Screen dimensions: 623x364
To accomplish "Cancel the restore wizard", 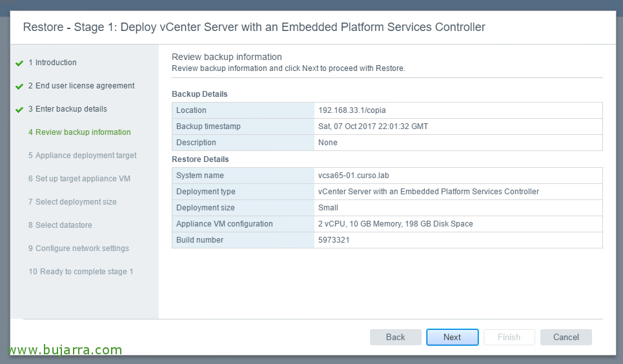I will tap(566, 337).
